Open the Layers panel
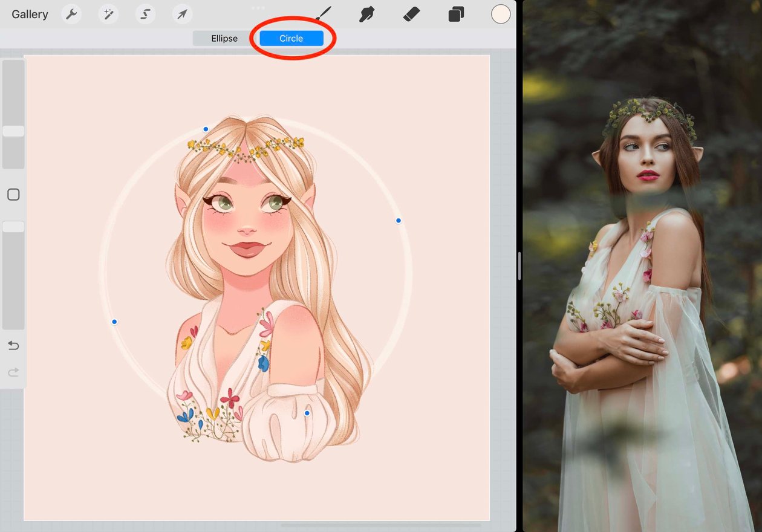The height and width of the screenshot is (532, 762). pos(456,14)
